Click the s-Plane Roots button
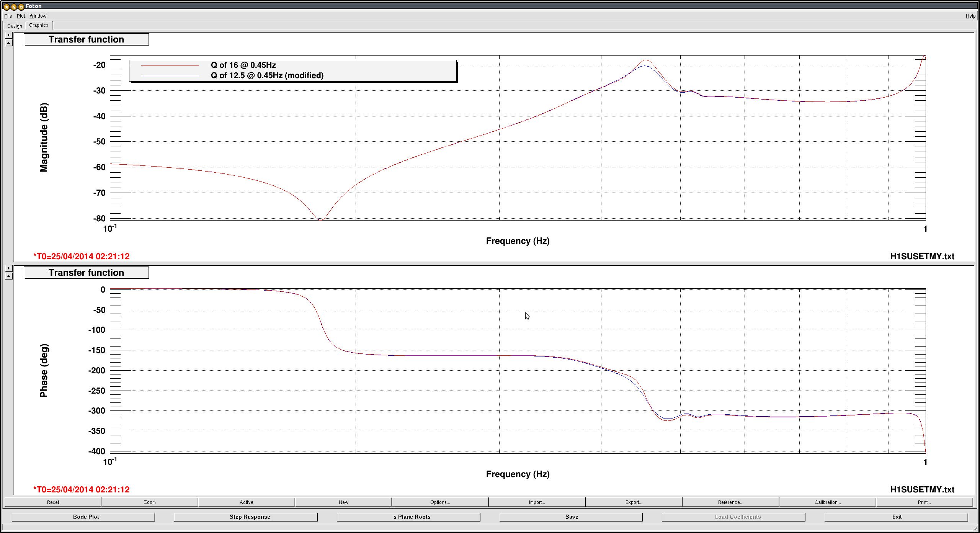Image resolution: width=980 pixels, height=533 pixels. click(408, 517)
